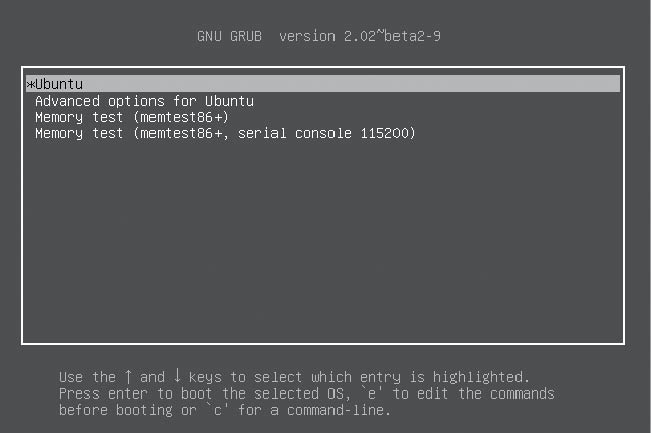Click the asterisk marker beside Ubuntu
The width and height of the screenshot is (651, 433).
(30, 84)
